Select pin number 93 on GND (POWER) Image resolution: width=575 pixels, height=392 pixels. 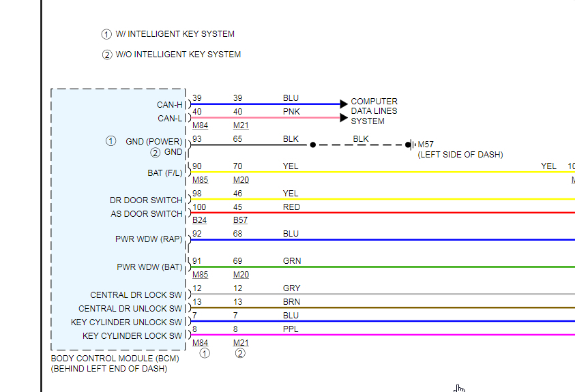coord(197,139)
